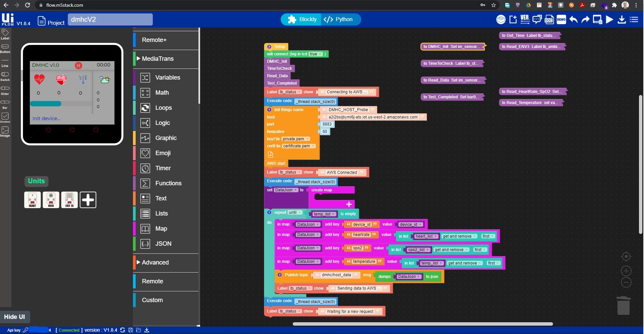The width and height of the screenshot is (644, 334).
Task: Open the DEMO examples
Action: [x=561, y=19]
